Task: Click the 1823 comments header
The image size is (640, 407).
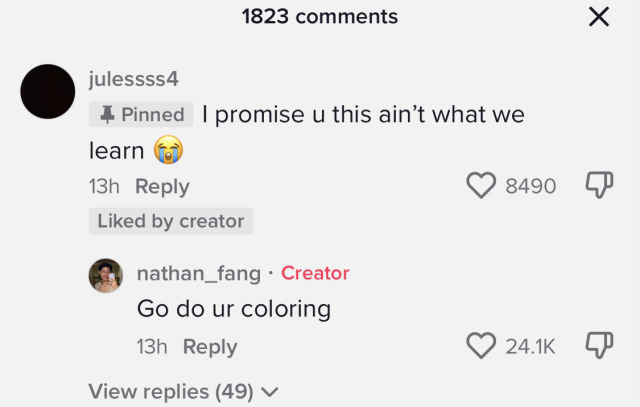Action: (x=320, y=17)
